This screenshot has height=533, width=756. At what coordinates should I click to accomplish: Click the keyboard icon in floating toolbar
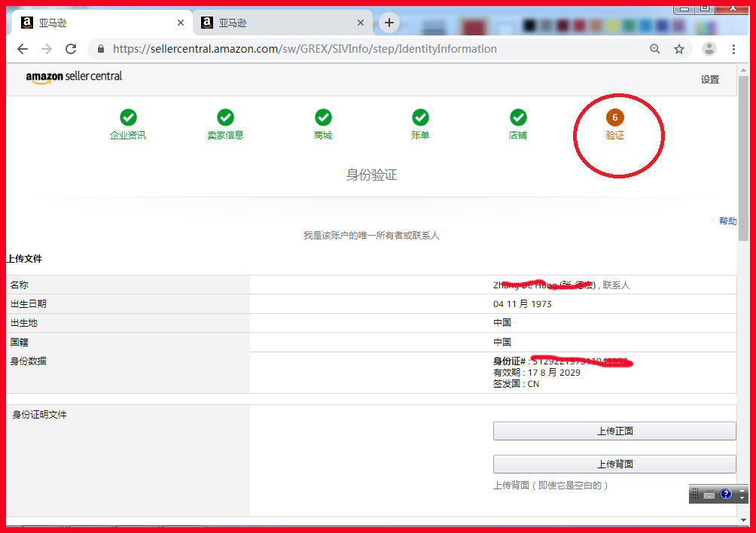pyautogui.click(x=709, y=495)
